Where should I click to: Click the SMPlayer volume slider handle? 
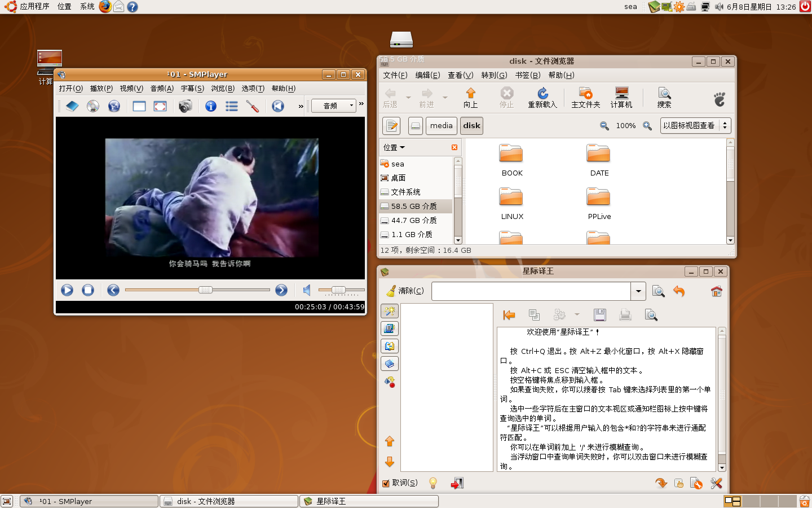[338, 290]
